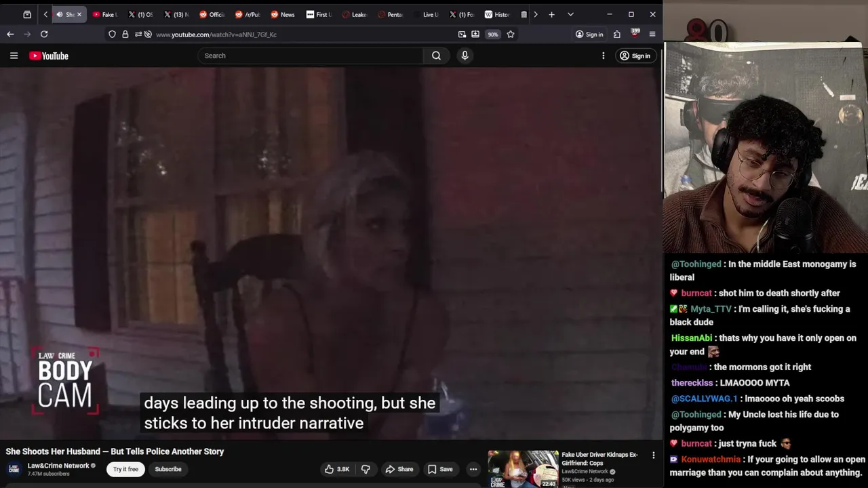Switch to the 'Histor' Wikipedia tab
This screenshot has height=488, width=868.
(x=497, y=14)
